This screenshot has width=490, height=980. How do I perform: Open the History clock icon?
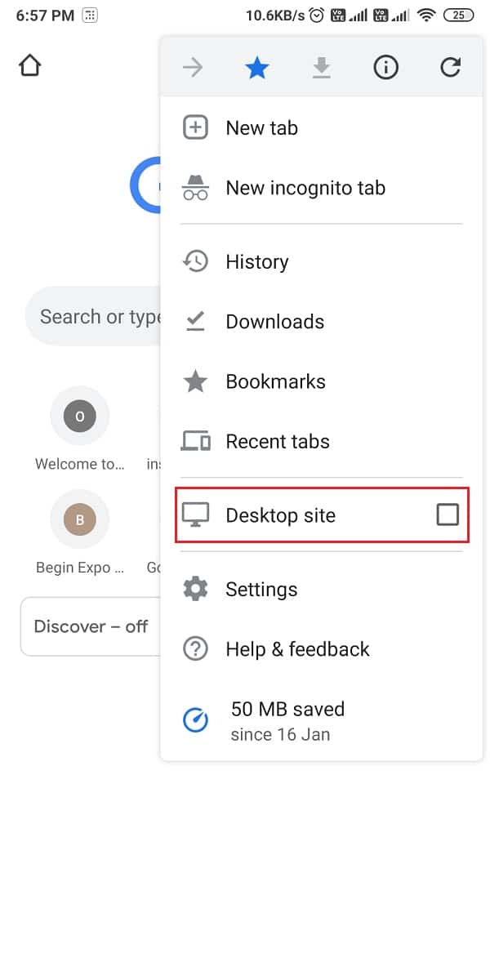click(x=195, y=261)
